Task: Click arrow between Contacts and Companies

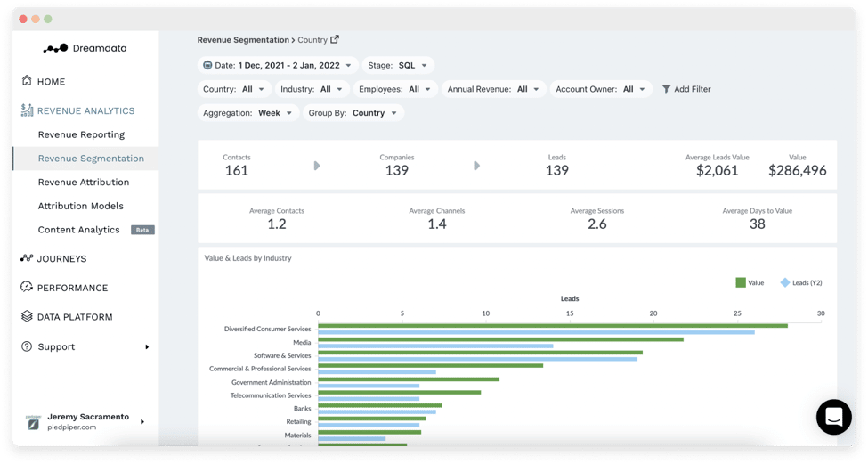Action: coord(317,166)
